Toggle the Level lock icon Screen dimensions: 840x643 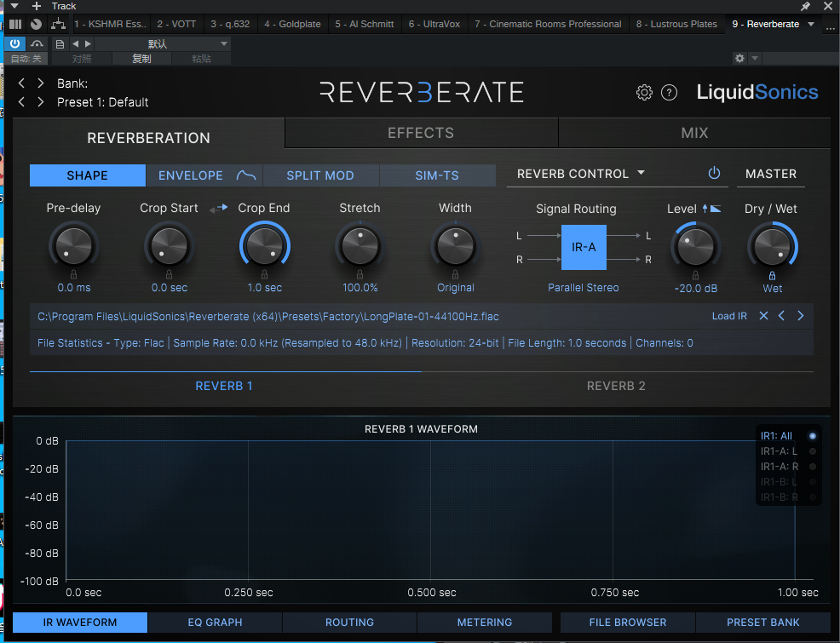(695, 276)
